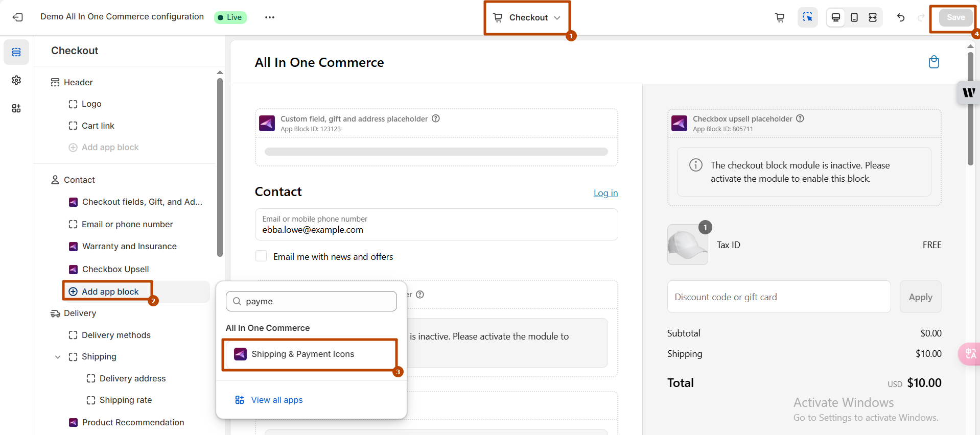
Task: Select the Sections sidebar icon
Action: click(16, 52)
